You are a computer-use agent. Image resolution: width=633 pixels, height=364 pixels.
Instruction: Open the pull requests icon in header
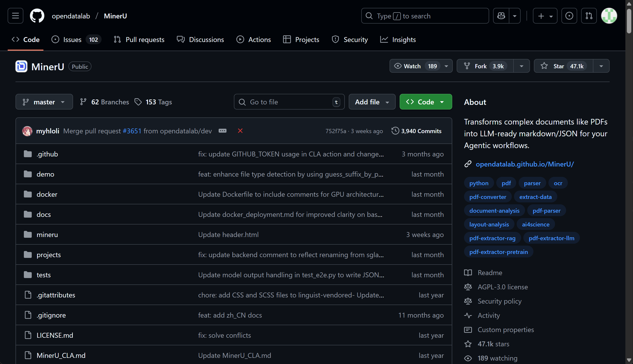point(589,16)
